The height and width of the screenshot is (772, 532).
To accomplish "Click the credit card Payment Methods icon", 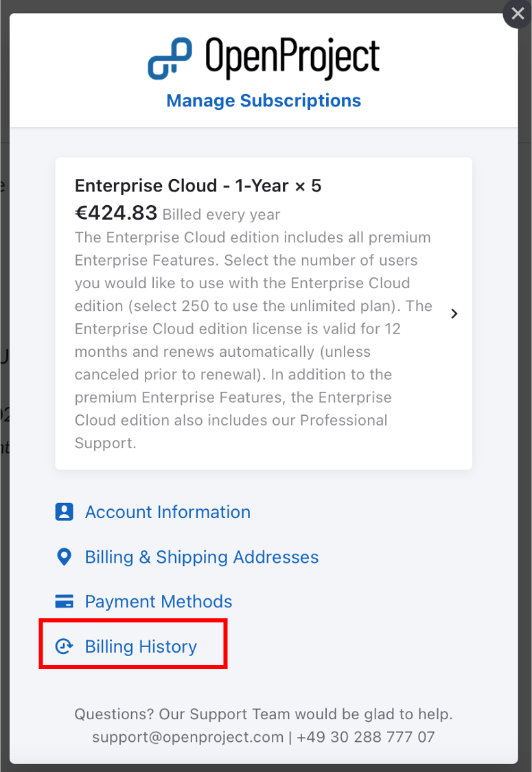I will point(64,602).
